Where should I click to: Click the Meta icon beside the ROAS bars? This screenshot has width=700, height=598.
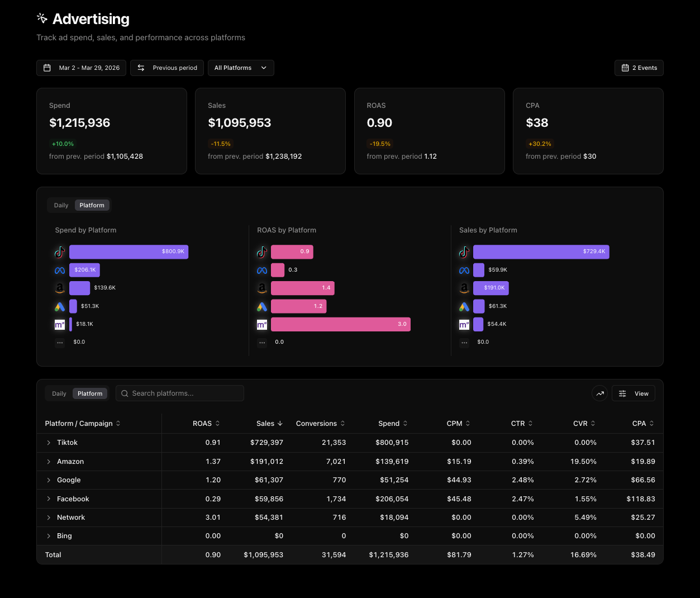pos(261,270)
